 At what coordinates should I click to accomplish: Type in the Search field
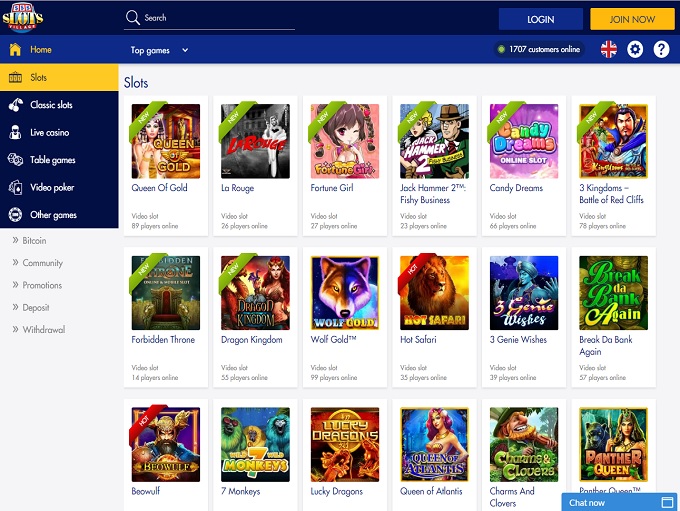coord(215,18)
